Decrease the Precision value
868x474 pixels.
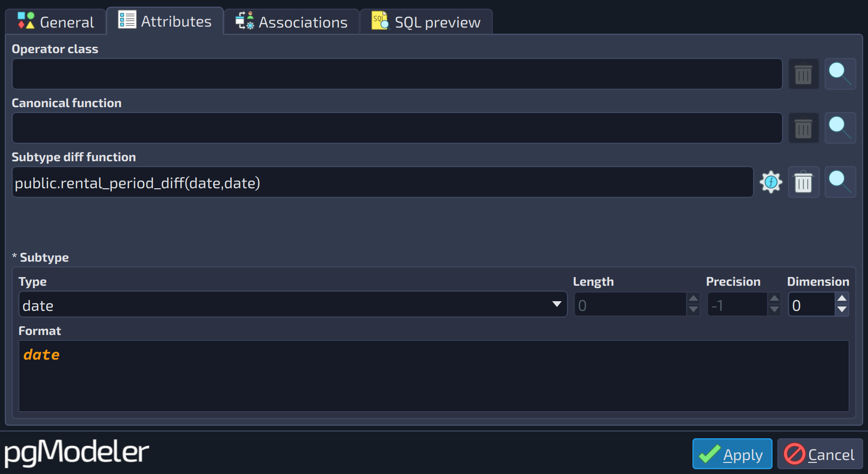pos(774,310)
